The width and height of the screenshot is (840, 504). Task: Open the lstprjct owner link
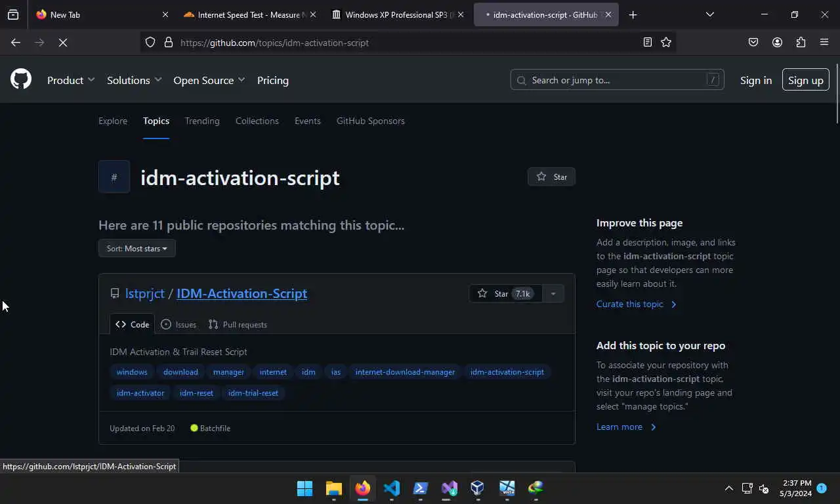click(x=145, y=293)
